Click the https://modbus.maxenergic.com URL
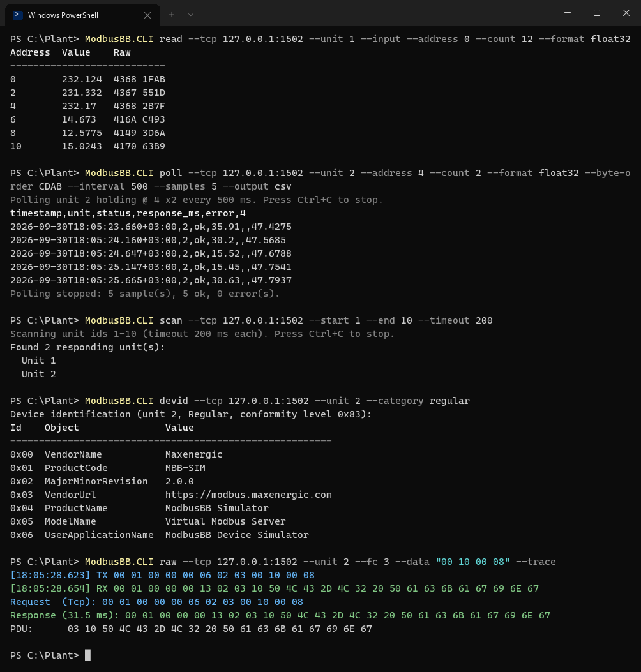The height and width of the screenshot is (672, 641). tap(248, 495)
